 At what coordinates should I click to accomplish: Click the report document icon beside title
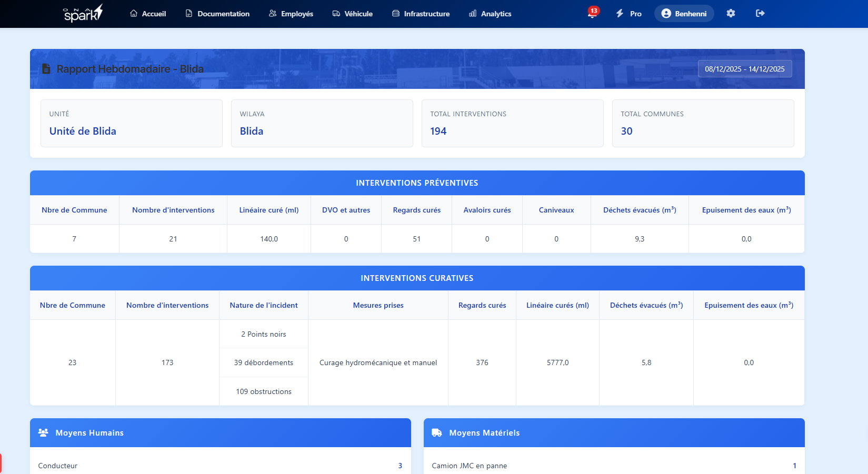46,69
